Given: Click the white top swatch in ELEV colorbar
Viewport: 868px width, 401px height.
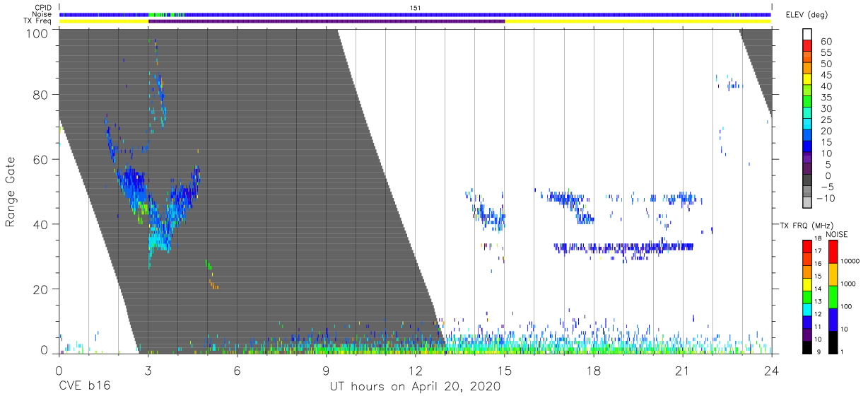Looking at the screenshot, I should pos(807,34).
